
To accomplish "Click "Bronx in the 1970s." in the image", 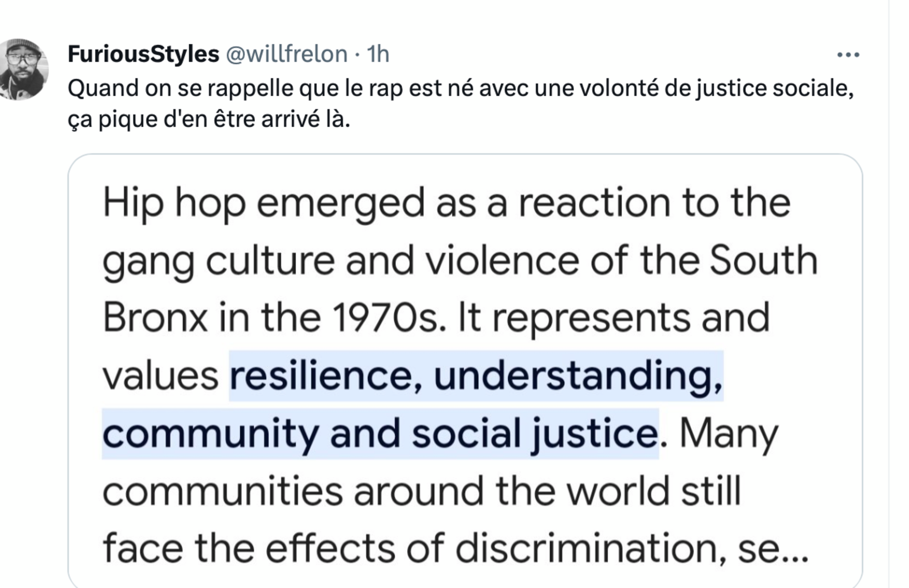I will coord(274,318).
